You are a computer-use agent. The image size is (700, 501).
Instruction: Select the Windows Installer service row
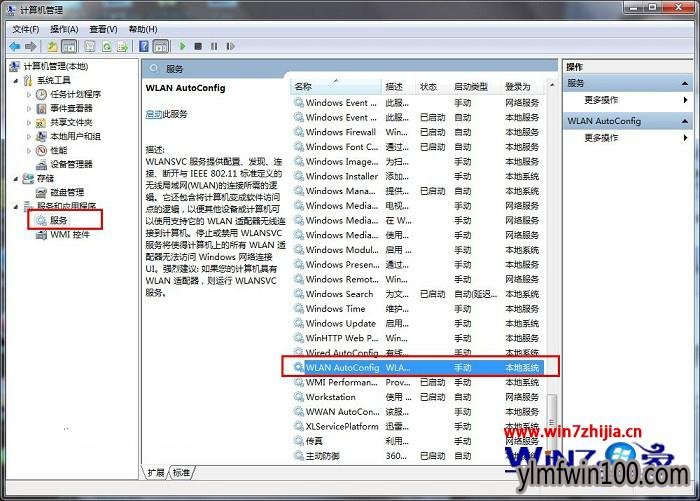click(x=418, y=176)
